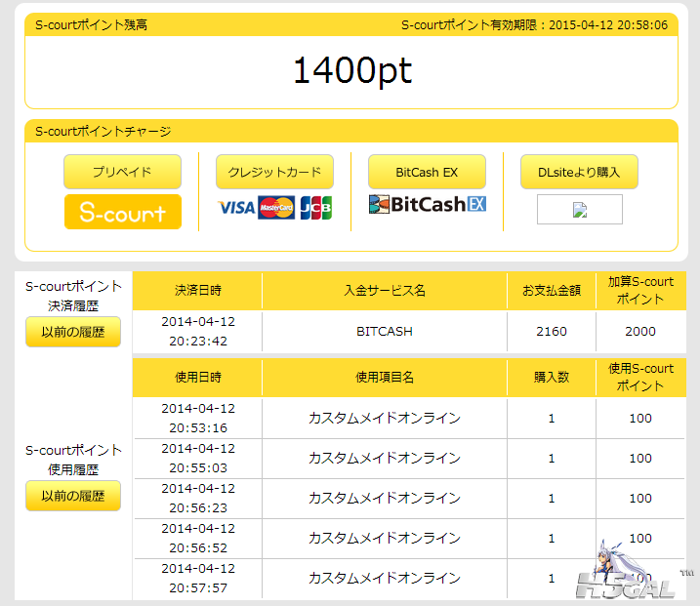Click the 加算S-courtポイント column header

pos(640,290)
